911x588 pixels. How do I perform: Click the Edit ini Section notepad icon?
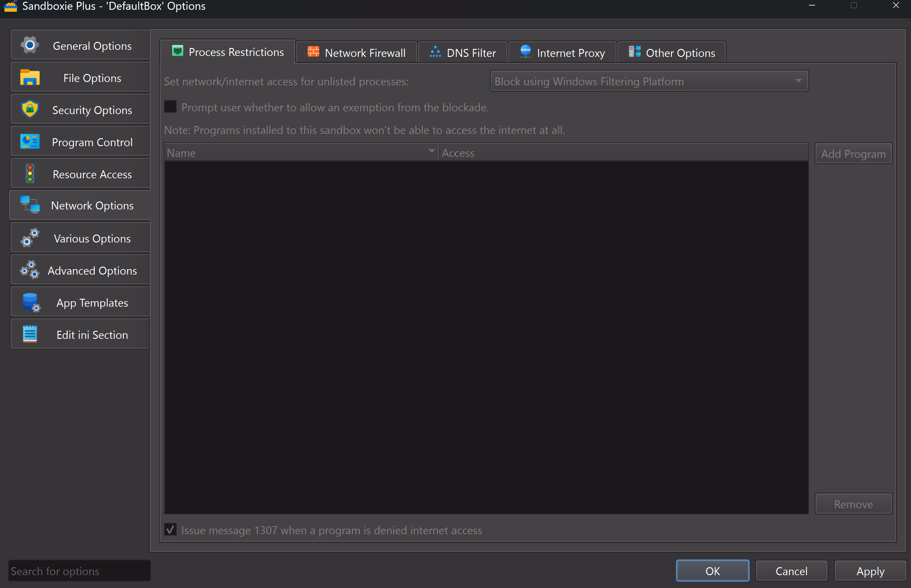(x=30, y=335)
